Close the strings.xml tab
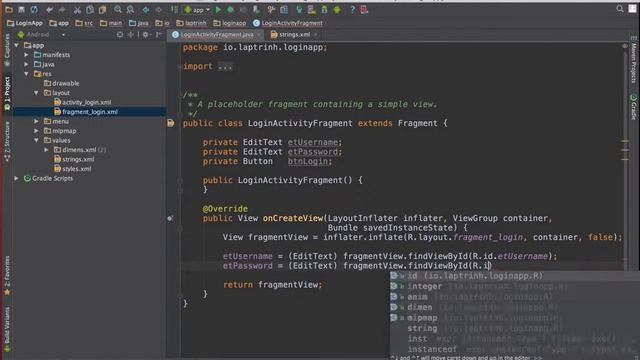640x360 pixels. [x=316, y=35]
